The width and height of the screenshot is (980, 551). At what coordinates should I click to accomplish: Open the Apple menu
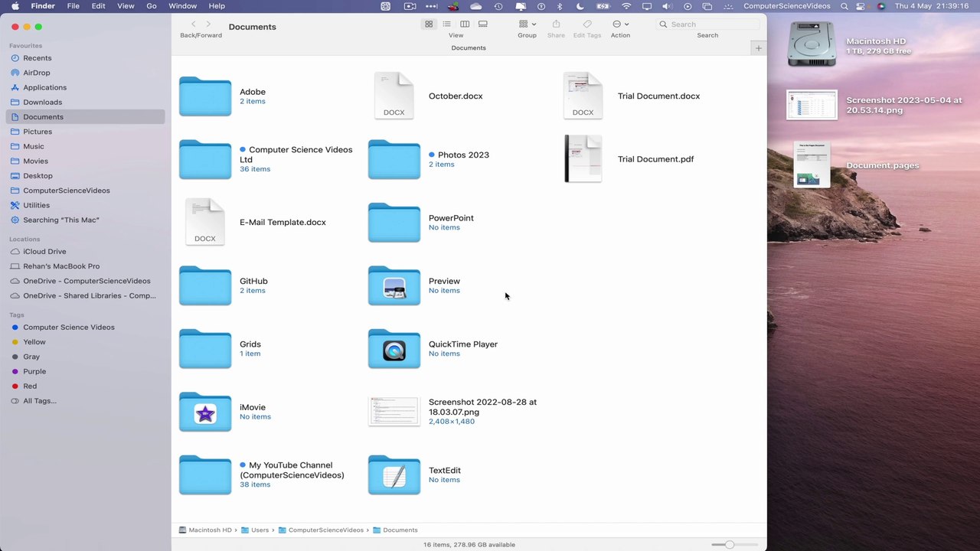click(15, 6)
